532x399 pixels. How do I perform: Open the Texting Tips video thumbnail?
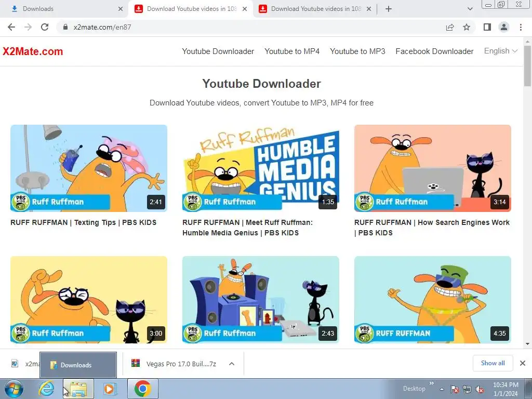pyautogui.click(x=89, y=168)
